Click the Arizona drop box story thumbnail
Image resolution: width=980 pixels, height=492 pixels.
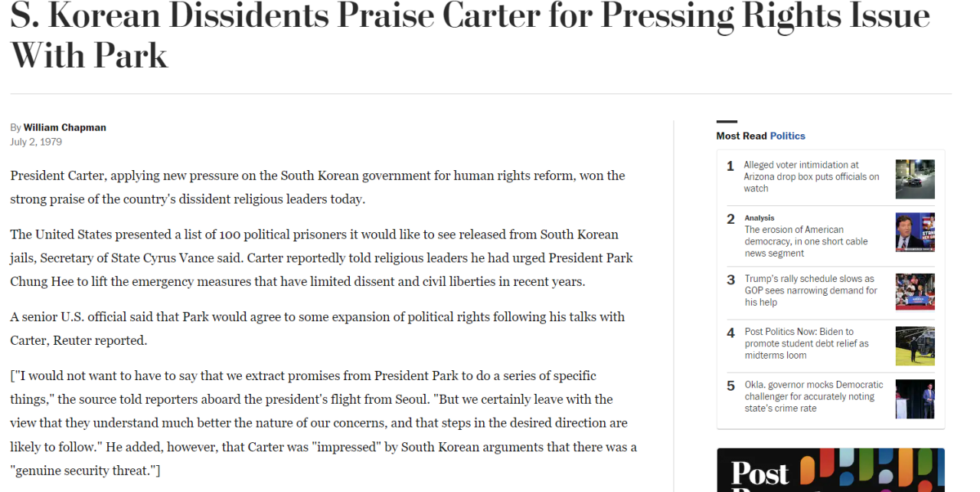click(915, 179)
